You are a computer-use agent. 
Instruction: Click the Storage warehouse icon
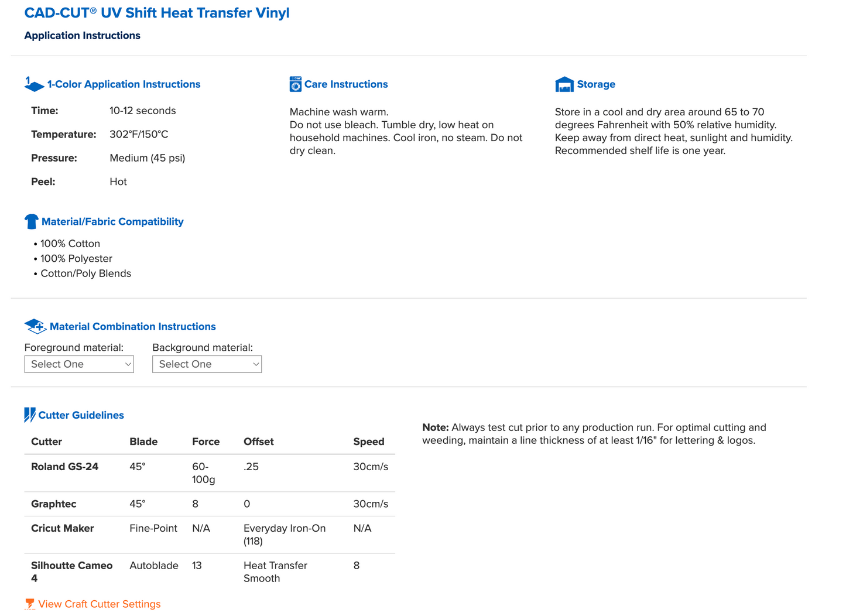point(564,84)
